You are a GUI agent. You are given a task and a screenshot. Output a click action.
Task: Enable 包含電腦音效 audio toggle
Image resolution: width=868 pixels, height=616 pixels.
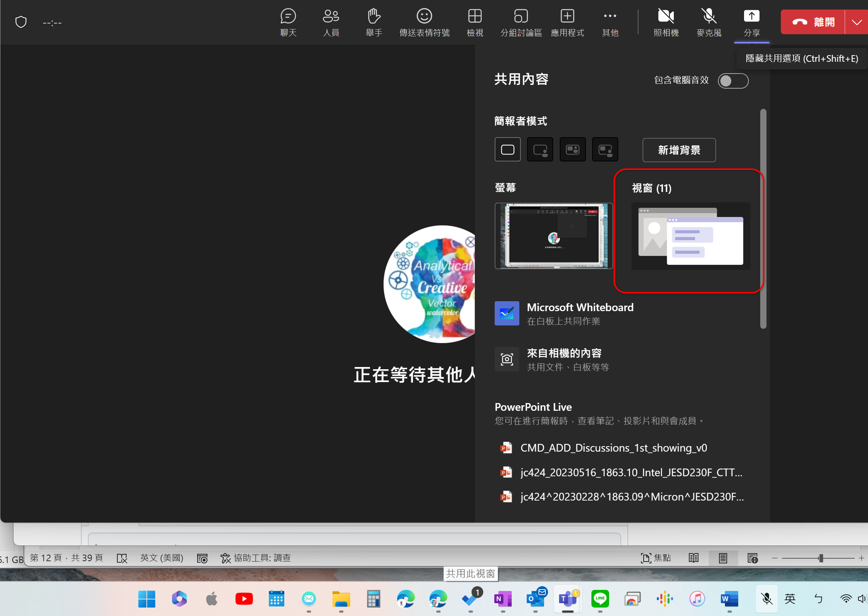pyautogui.click(x=733, y=81)
